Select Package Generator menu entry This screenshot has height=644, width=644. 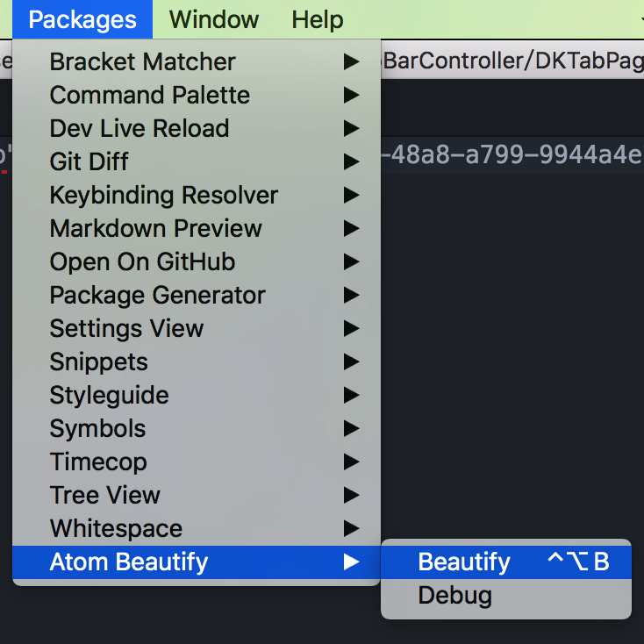pos(197,295)
